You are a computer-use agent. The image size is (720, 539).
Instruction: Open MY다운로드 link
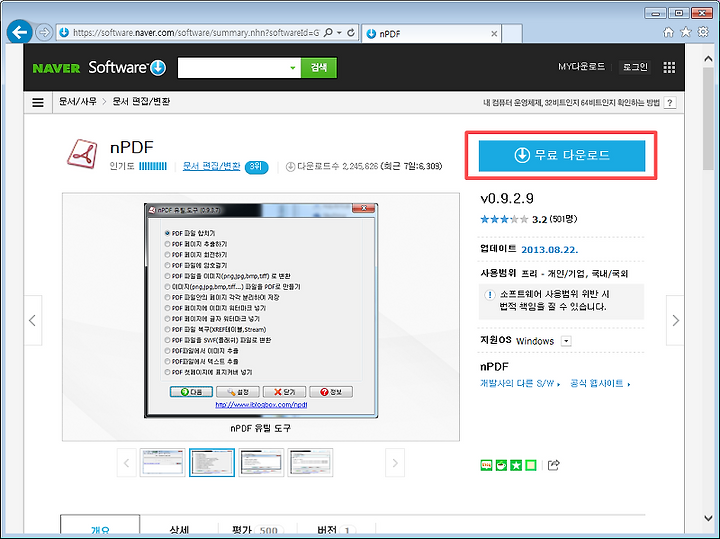point(581,67)
